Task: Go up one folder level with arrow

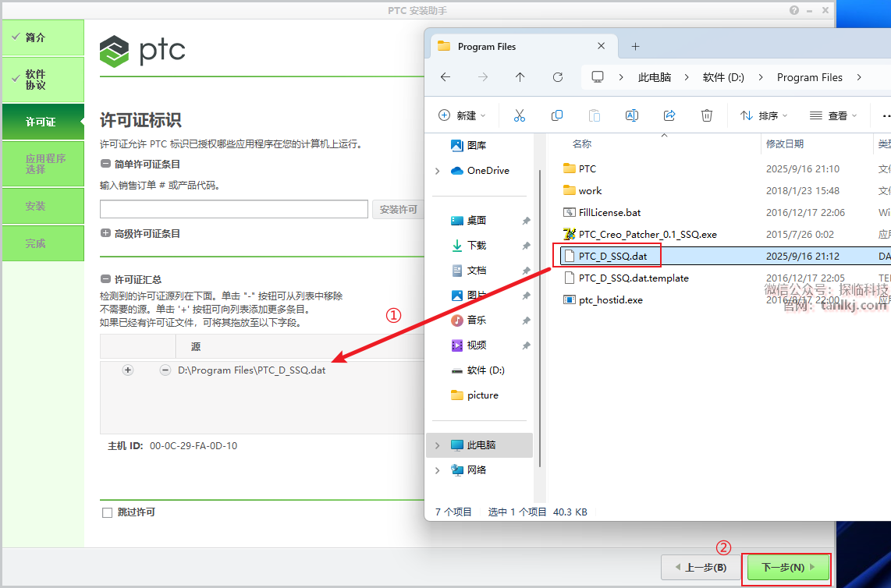Action: [520, 77]
